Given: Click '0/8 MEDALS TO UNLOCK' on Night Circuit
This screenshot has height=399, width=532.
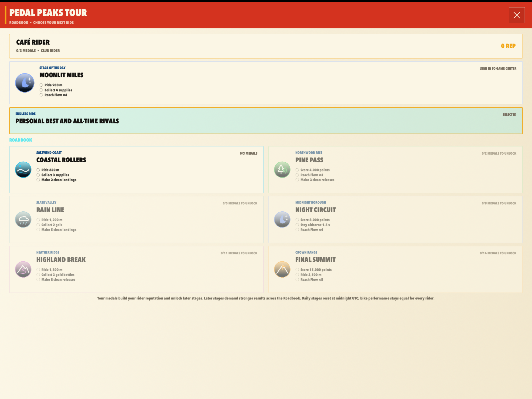Looking at the screenshot, I should coord(499,203).
